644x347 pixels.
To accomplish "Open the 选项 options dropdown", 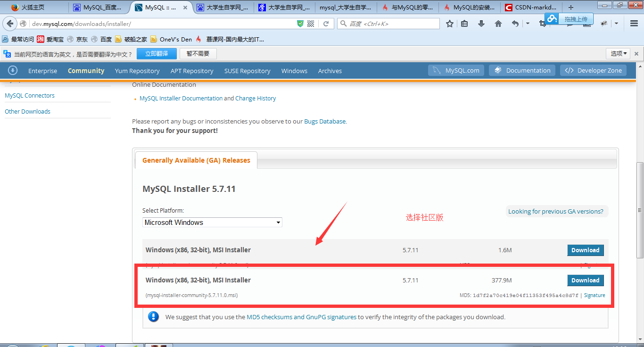I will point(619,54).
